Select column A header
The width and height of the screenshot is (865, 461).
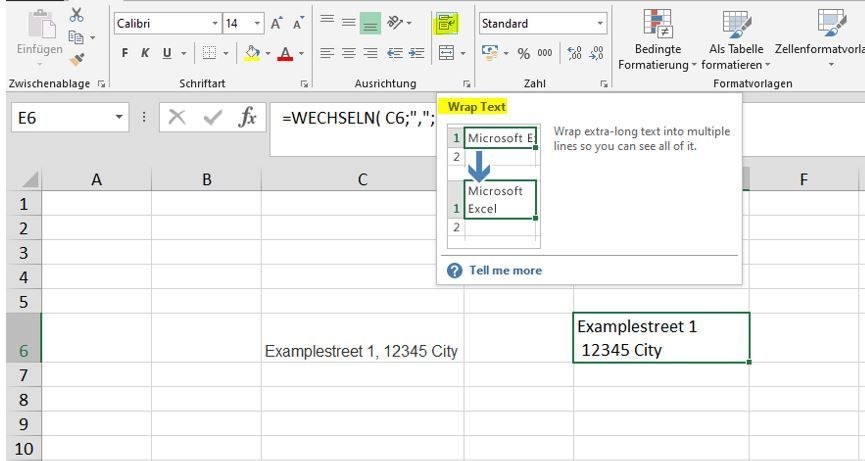point(96,179)
